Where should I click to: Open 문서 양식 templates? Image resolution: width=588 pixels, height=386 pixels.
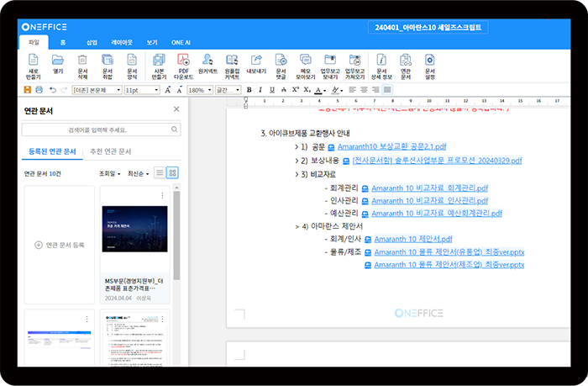tap(132, 66)
